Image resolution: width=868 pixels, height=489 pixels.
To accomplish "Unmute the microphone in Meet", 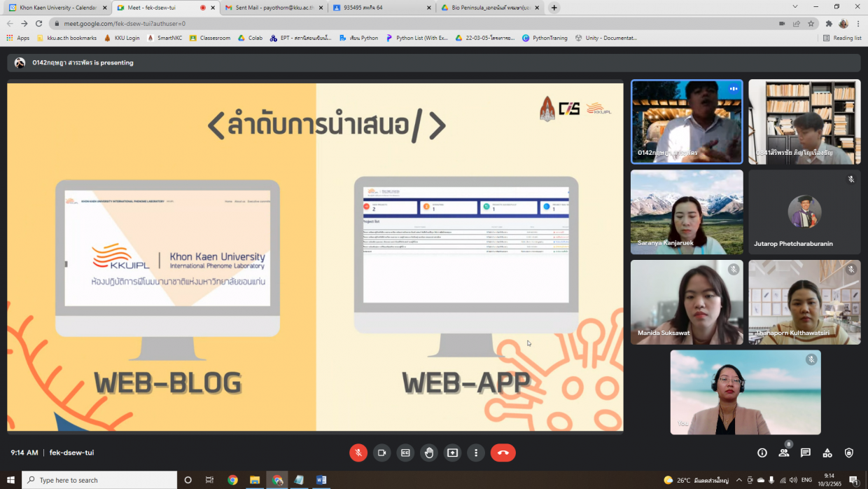I will click(358, 453).
